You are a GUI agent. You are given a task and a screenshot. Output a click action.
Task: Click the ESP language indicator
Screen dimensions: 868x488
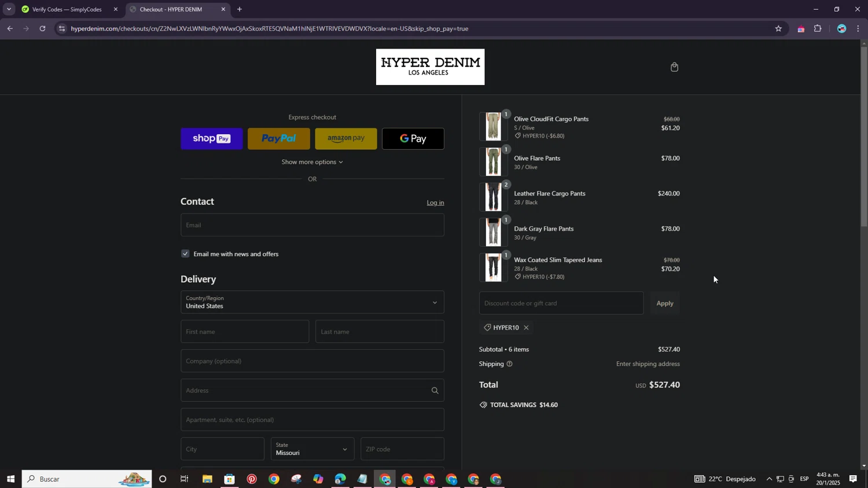(x=804, y=479)
